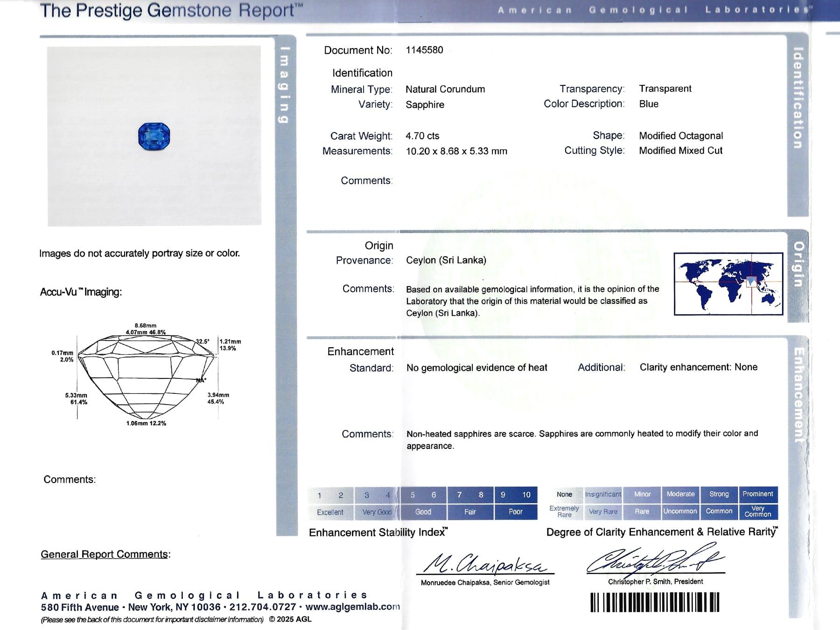Click the 'Very Good' stability index cell
Screen dimensions: 840x630
coord(377,512)
